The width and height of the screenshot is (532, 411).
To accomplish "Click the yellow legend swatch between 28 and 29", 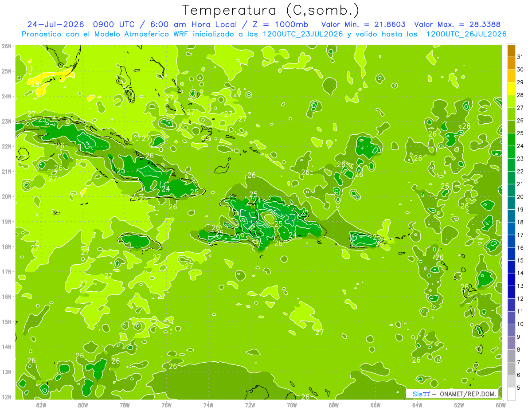I will coord(511,89).
